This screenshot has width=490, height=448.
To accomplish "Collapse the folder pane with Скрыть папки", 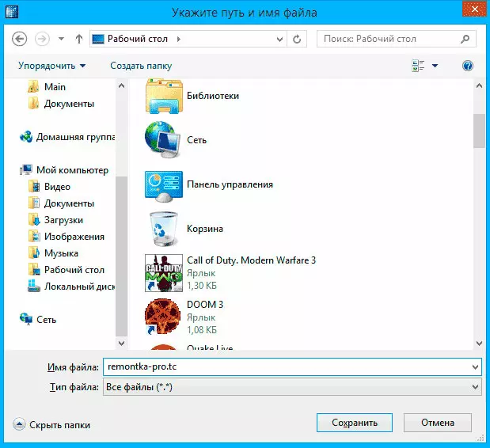I will [52, 424].
